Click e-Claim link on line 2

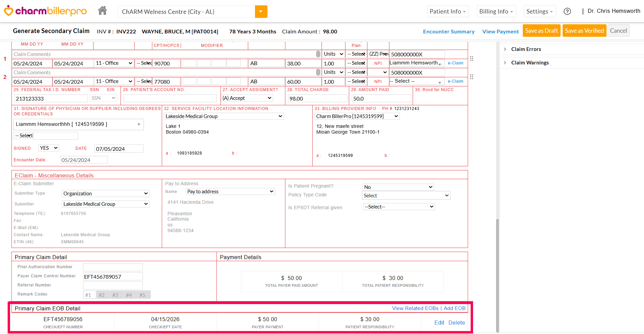[x=455, y=81]
